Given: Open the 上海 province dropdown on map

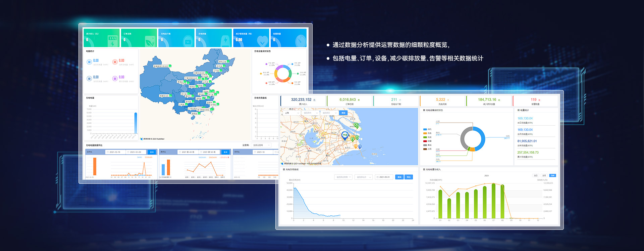Looking at the screenshot, I should (291, 113).
